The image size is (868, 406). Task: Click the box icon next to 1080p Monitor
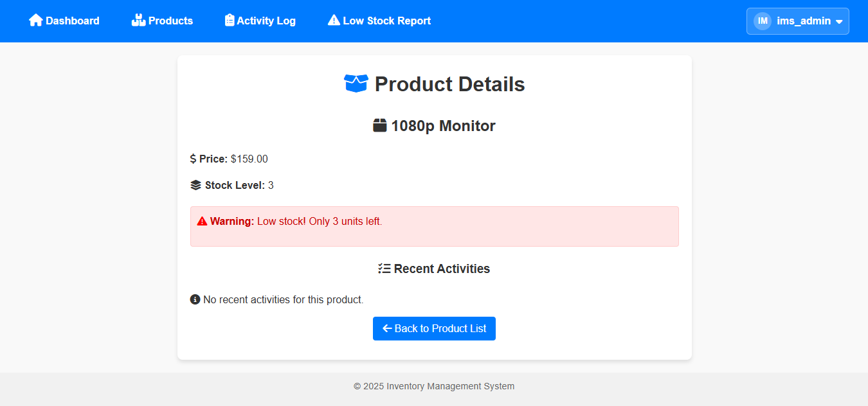(380, 125)
